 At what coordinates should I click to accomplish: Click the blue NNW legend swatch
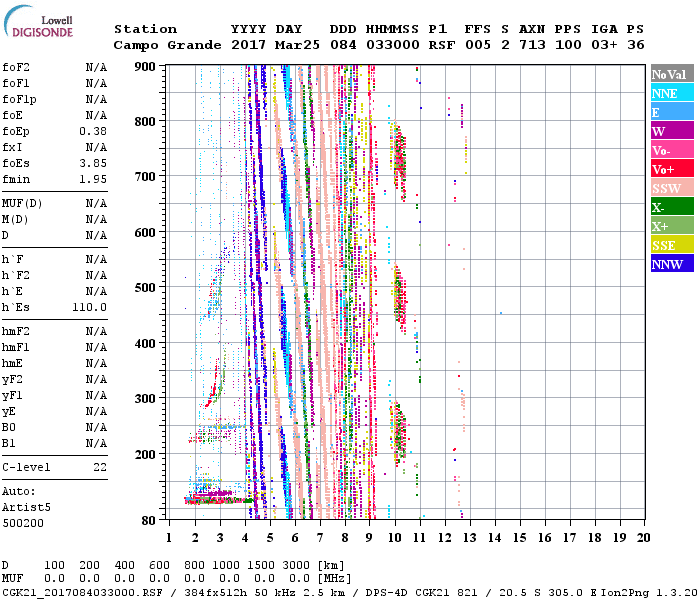click(670, 264)
